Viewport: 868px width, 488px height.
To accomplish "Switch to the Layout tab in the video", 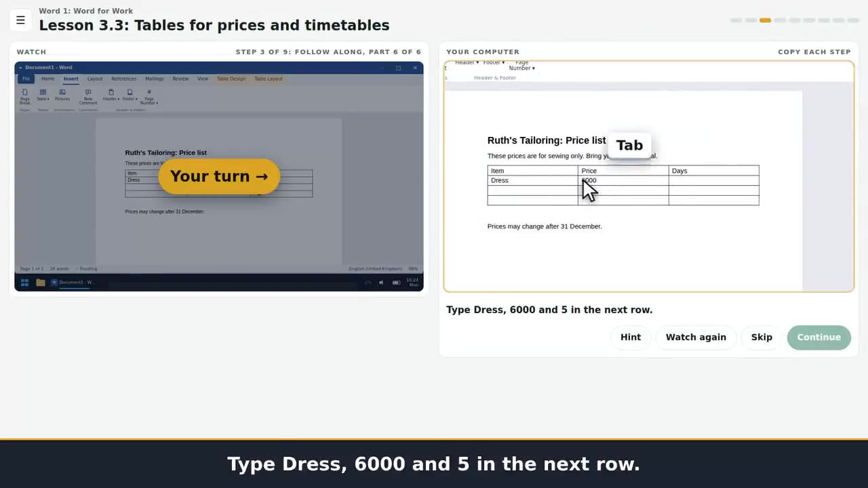I will point(95,79).
